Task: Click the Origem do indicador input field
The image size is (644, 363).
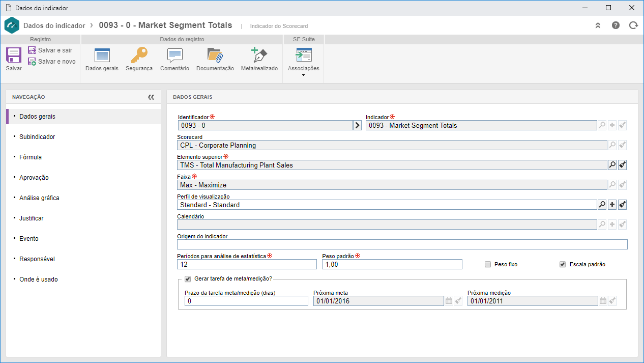Action: tap(402, 244)
